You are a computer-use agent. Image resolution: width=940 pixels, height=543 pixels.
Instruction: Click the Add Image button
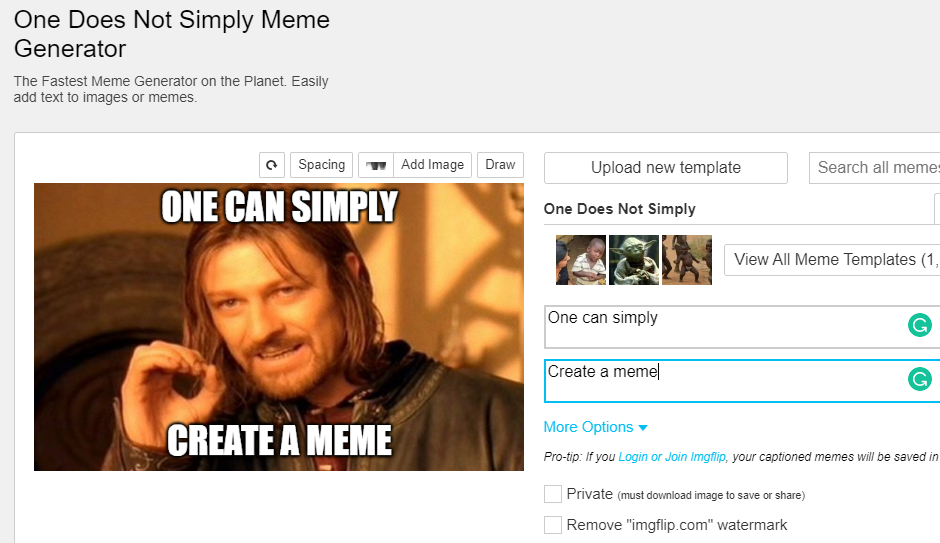pyautogui.click(x=432, y=165)
